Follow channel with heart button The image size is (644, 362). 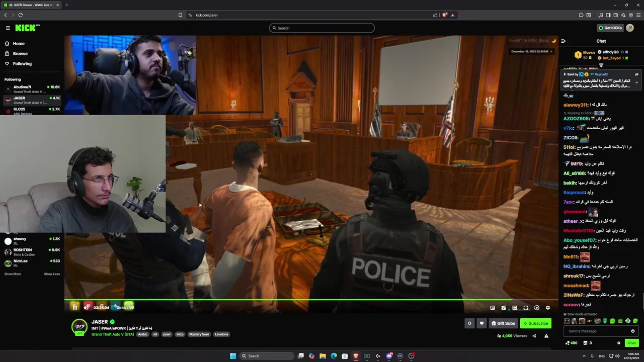point(481,323)
